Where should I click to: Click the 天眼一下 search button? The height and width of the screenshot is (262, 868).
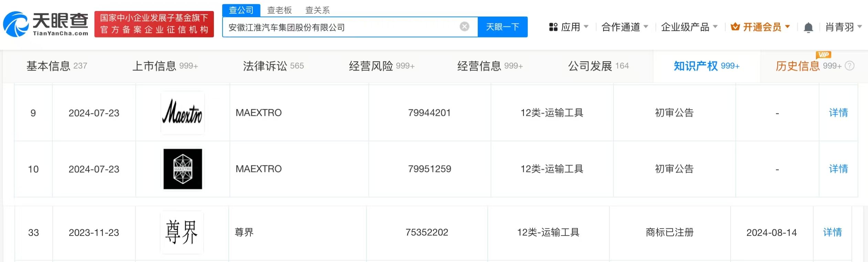(503, 27)
